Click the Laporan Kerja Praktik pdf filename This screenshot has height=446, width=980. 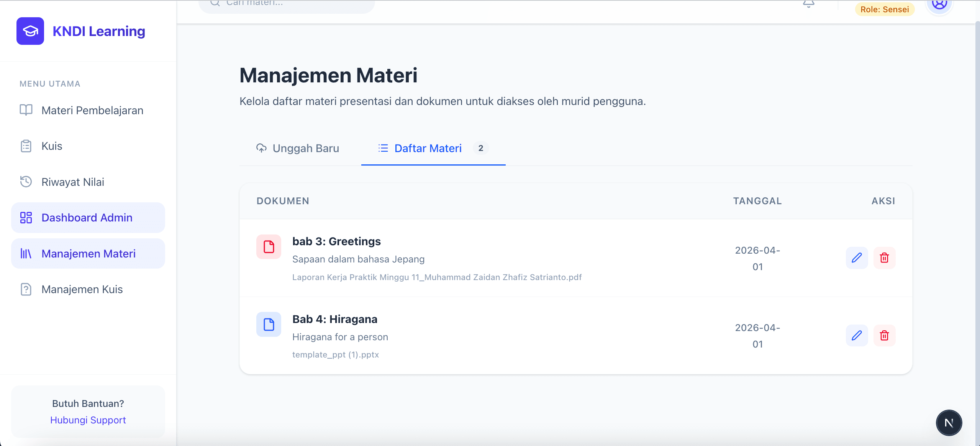point(437,277)
